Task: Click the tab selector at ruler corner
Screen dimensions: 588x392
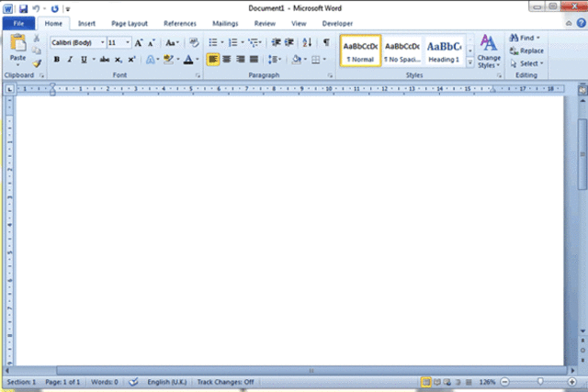Action: point(9,89)
